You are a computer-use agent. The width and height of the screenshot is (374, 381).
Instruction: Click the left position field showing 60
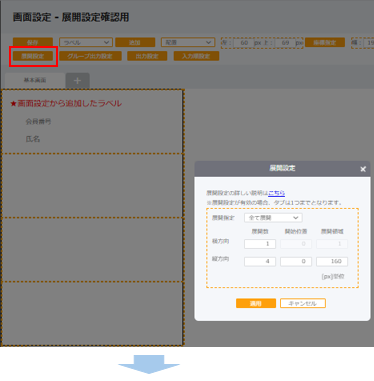[x=243, y=43]
